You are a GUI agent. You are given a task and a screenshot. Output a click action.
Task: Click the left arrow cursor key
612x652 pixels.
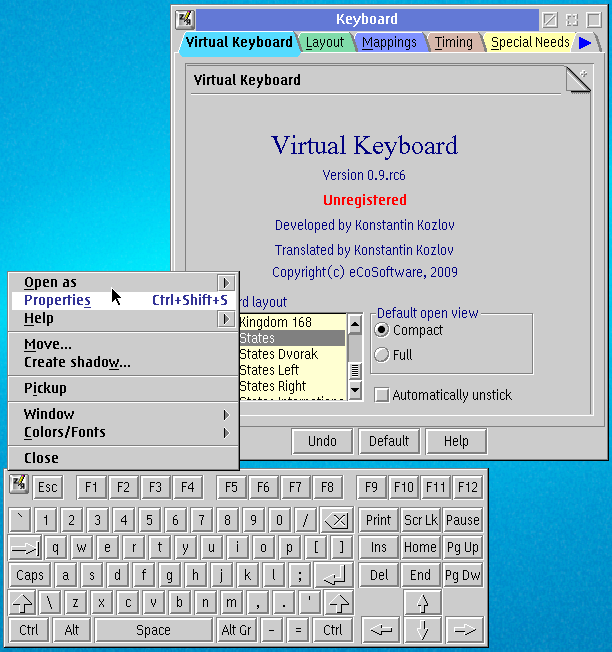[x=381, y=630]
